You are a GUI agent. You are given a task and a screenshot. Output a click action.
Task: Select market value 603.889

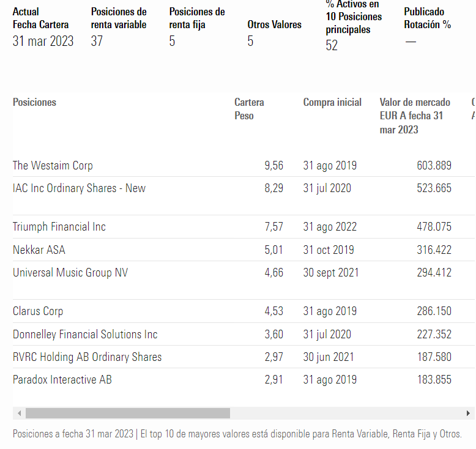point(434,165)
